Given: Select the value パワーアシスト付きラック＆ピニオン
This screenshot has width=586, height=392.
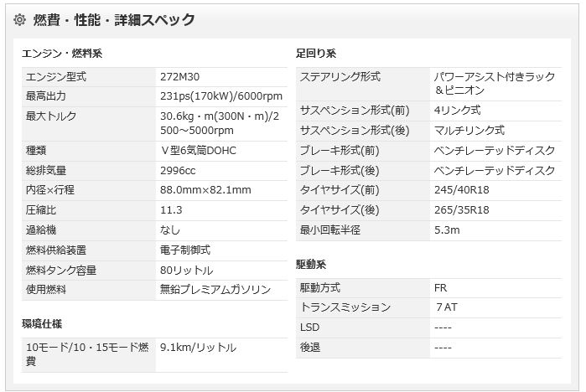Looking at the screenshot, I should 495,84.
